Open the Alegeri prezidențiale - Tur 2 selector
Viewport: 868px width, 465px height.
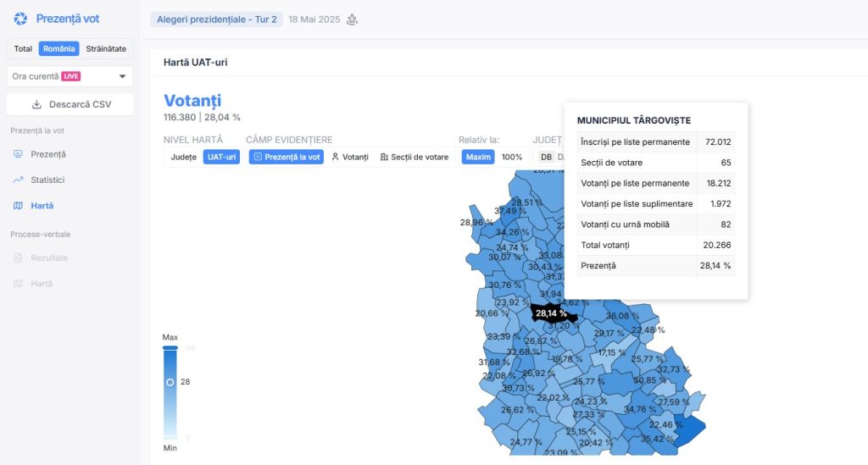pos(216,19)
